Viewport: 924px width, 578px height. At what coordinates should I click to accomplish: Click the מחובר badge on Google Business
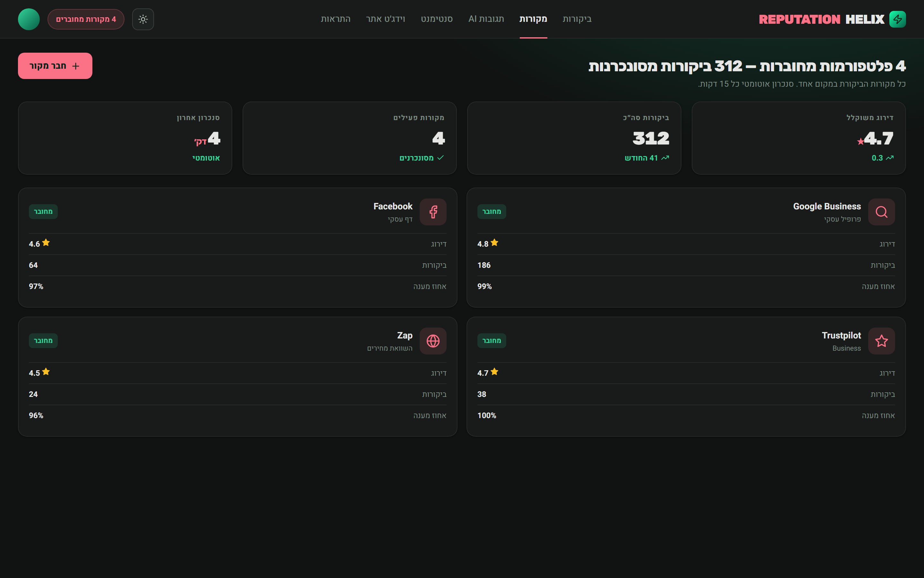point(492,212)
